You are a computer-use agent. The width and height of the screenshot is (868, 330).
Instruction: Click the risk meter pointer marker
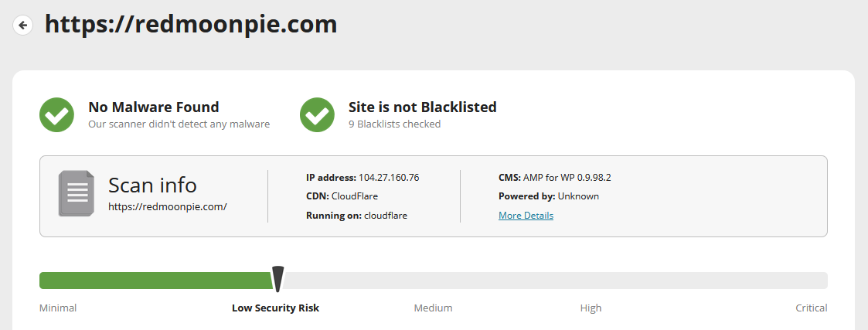(x=278, y=278)
